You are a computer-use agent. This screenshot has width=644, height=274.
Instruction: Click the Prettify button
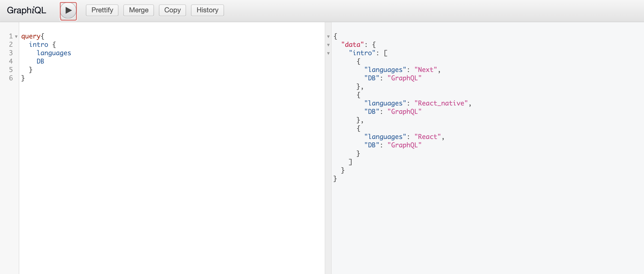(102, 10)
